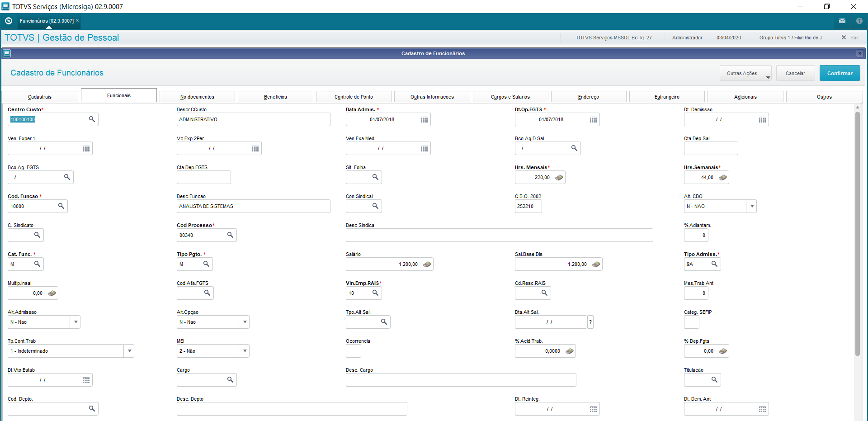Open Cargos e Salarios tab

pos(510,97)
